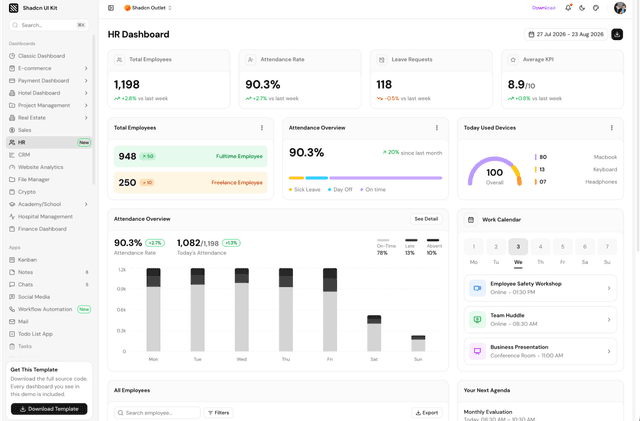Viewport: 640px width, 421px height.
Task: Select day 5 Fr in Work Calendar
Action: point(562,247)
